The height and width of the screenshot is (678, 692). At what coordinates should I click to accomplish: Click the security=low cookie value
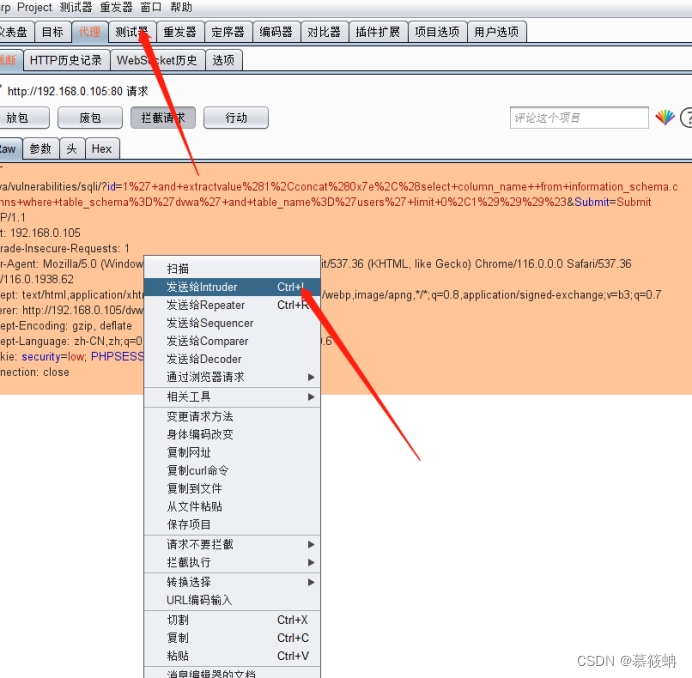click(x=54, y=357)
